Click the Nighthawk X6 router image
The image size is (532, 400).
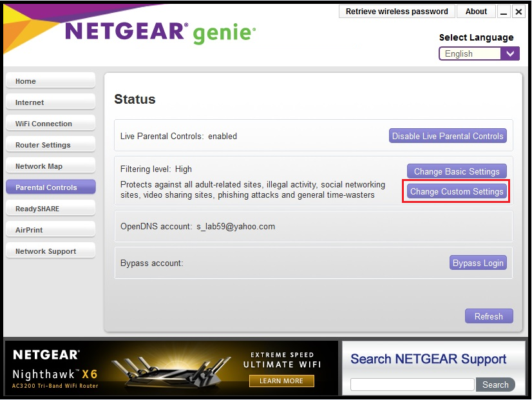click(x=171, y=373)
